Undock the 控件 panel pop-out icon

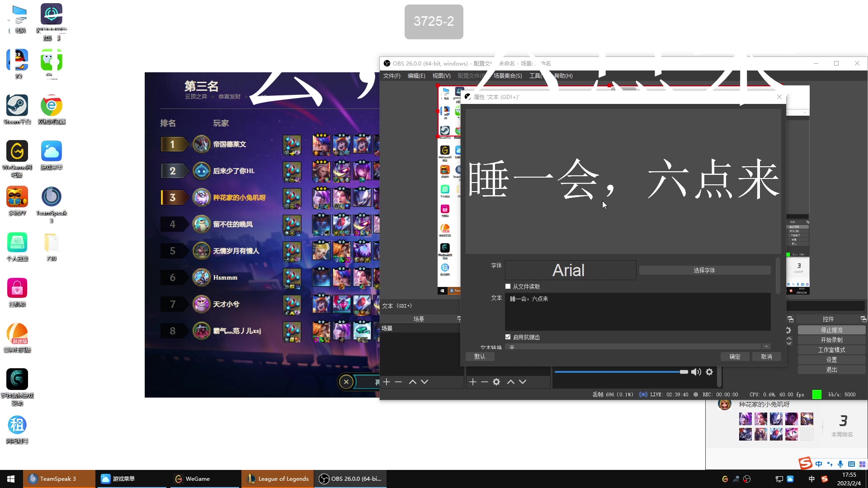(x=863, y=319)
